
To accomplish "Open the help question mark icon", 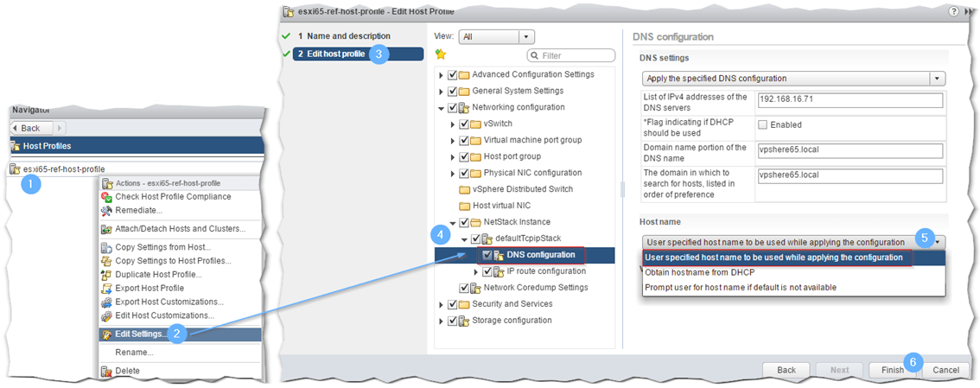I will pos(953,11).
